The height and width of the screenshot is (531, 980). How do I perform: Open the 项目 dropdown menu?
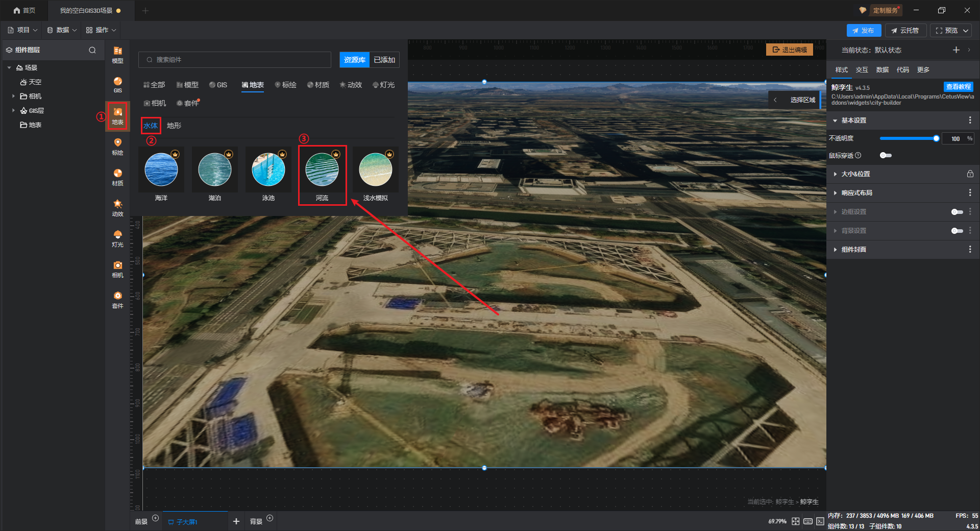(x=23, y=30)
